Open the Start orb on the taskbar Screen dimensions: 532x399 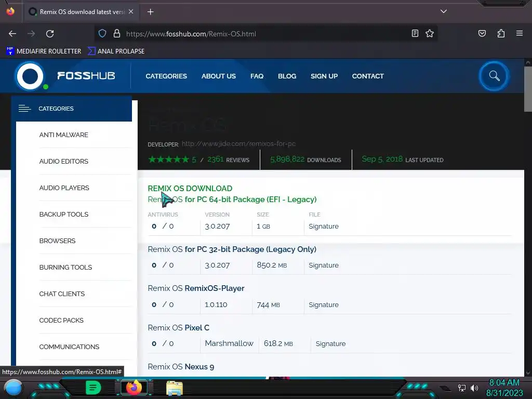[x=14, y=388]
